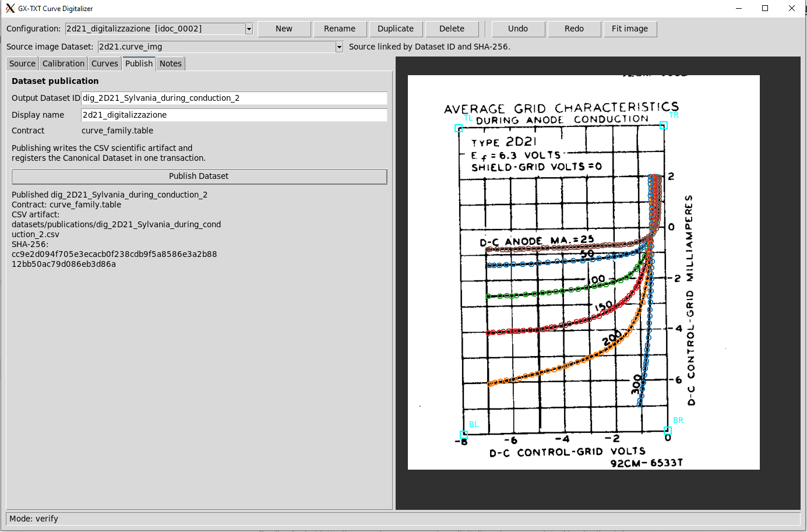Expand the Source image Dataset dropdown
The height and width of the screenshot is (532, 807).
click(339, 47)
